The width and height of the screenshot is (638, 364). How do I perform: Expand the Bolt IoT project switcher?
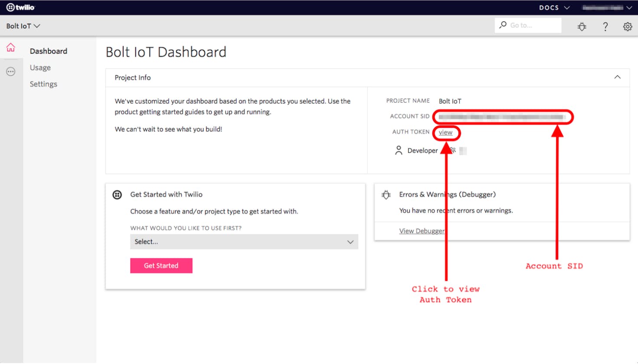(23, 26)
